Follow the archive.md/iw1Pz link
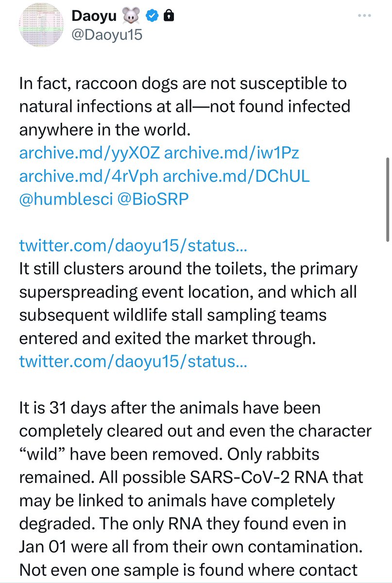The image size is (392, 583). pyautogui.click(x=232, y=154)
